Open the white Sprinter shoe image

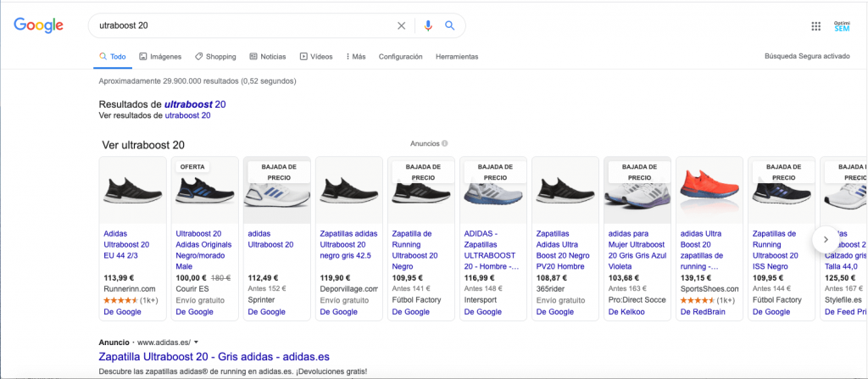coord(277,190)
